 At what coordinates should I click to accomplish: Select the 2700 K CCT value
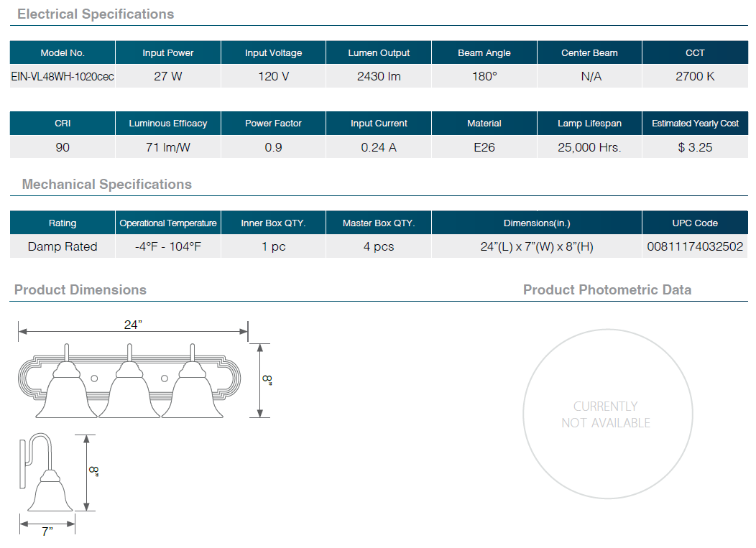[x=695, y=76]
